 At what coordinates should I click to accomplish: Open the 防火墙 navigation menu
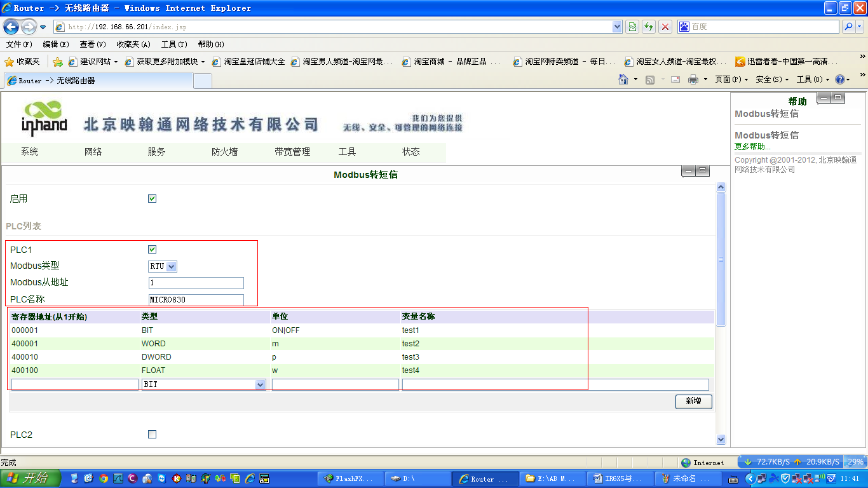pyautogui.click(x=224, y=152)
